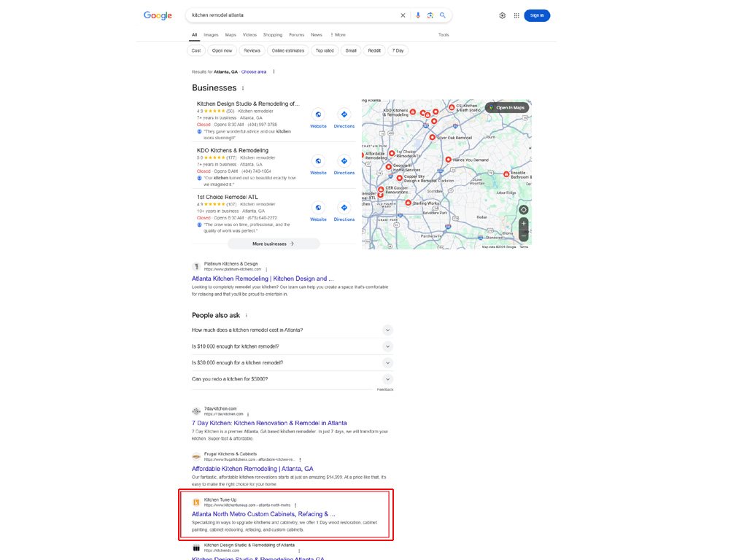This screenshot has height=560, width=747.
Task: Get Directions icon for Kitchen Design Studio
Action: (x=344, y=114)
